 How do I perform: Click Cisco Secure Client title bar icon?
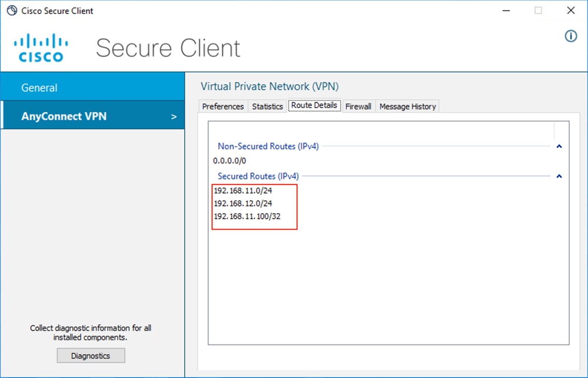(x=12, y=11)
